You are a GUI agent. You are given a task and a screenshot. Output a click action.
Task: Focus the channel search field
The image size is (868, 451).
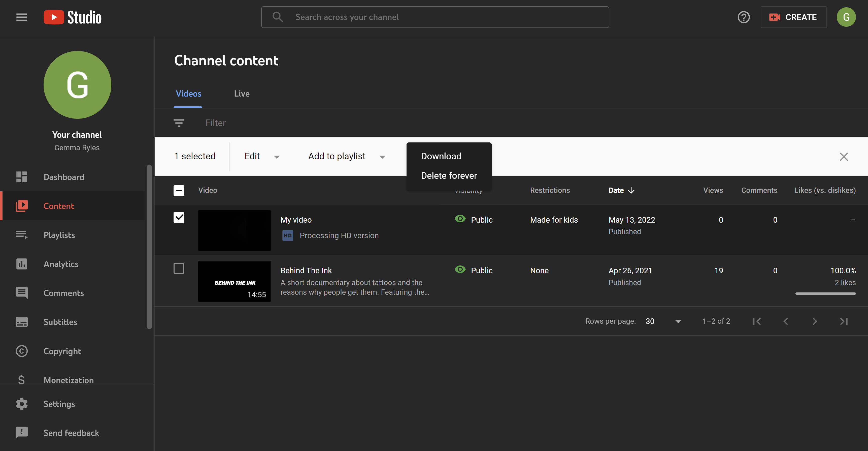tap(435, 17)
